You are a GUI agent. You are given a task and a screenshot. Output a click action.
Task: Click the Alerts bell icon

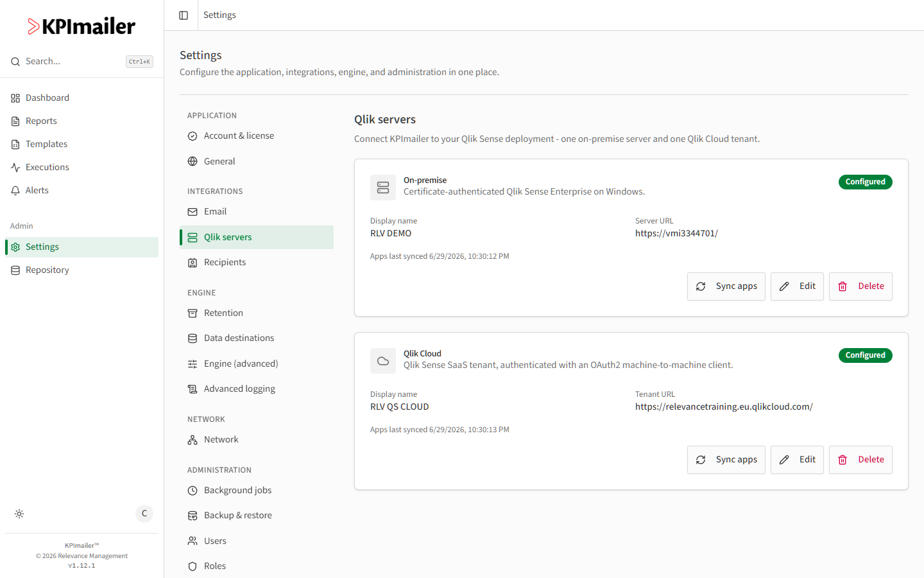click(x=15, y=191)
